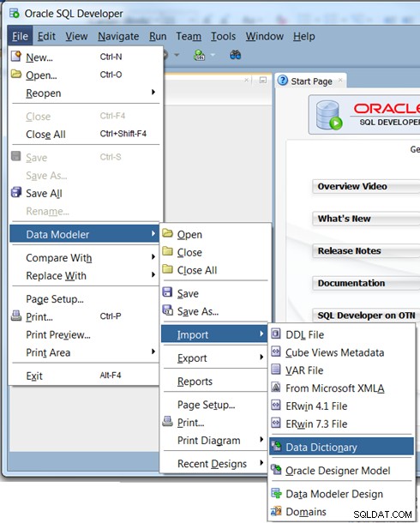Click the New document icon in File menu
The height and width of the screenshot is (523, 420).
point(16,56)
